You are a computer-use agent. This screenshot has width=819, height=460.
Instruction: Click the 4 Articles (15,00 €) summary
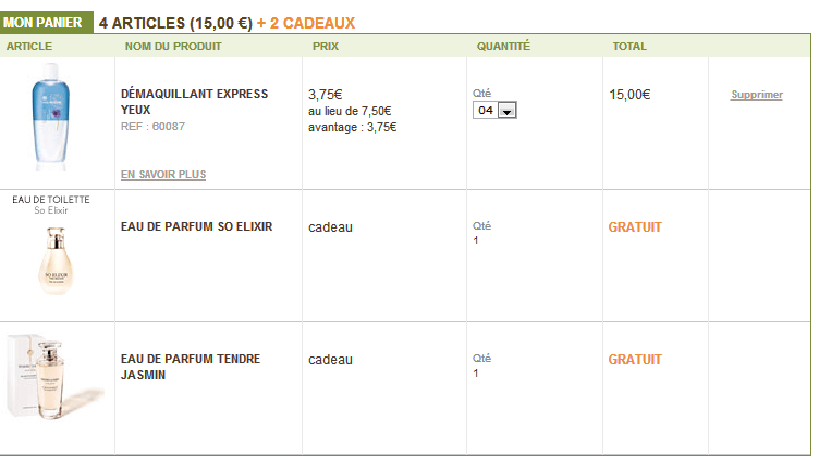(175, 23)
